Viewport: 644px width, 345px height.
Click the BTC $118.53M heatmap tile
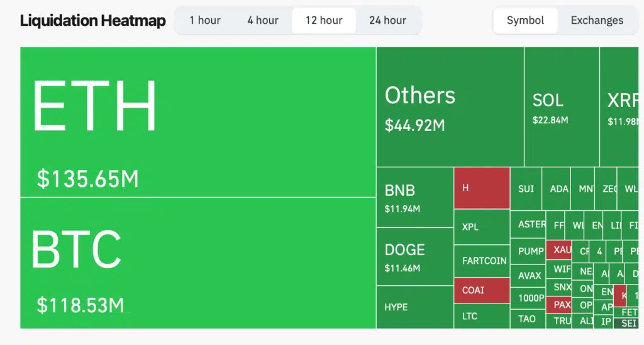pyautogui.click(x=198, y=263)
